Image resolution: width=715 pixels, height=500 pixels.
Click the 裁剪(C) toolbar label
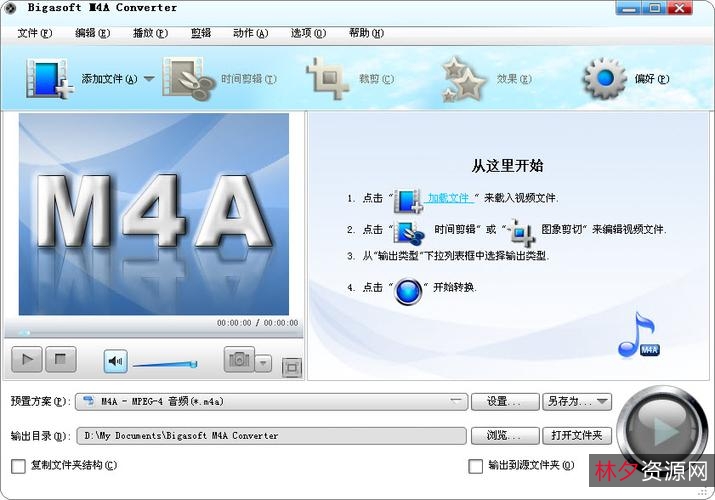click(x=377, y=79)
